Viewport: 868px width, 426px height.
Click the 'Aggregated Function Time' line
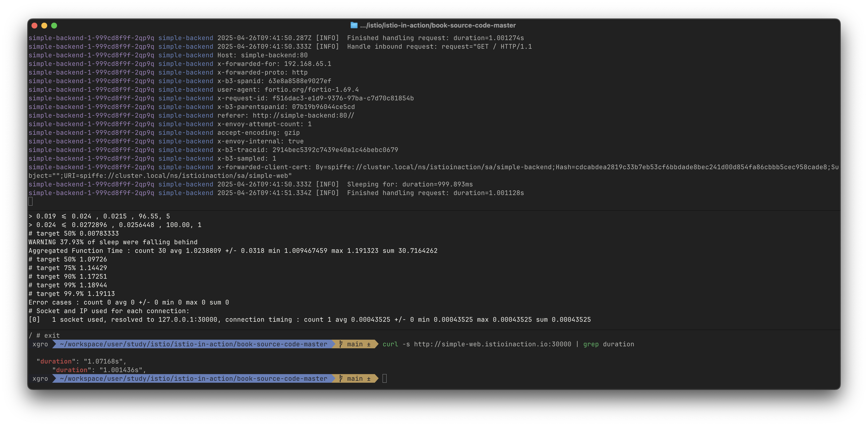233,251
